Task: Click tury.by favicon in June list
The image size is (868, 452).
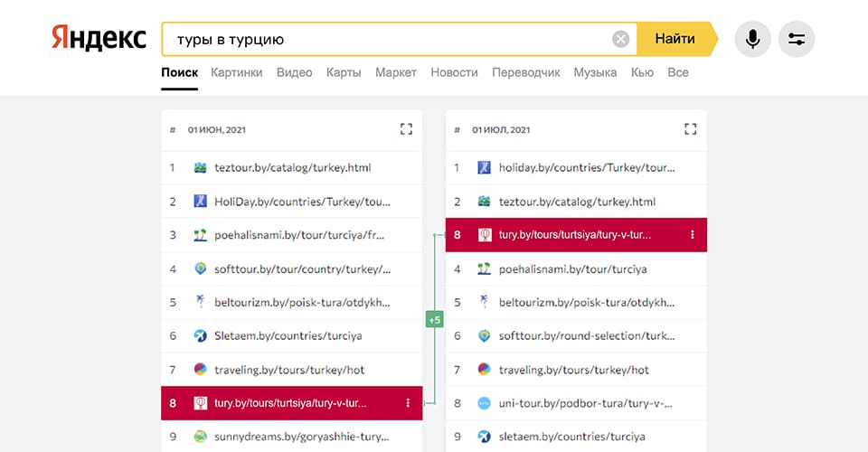Action: pyautogui.click(x=201, y=403)
